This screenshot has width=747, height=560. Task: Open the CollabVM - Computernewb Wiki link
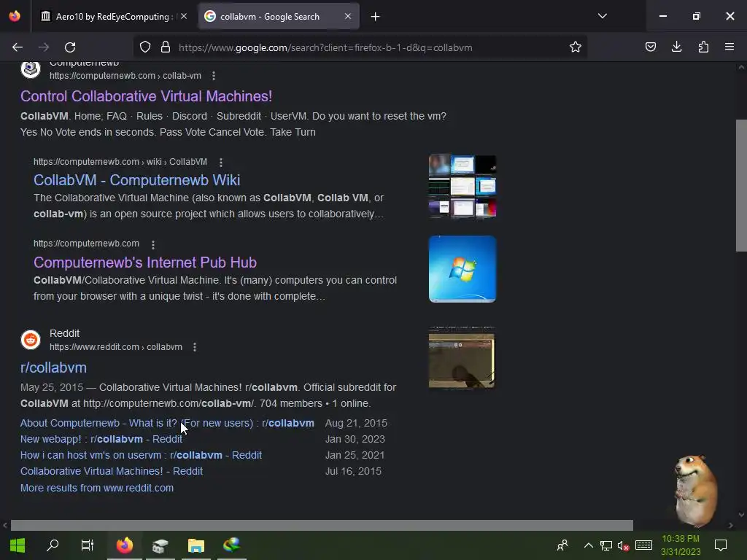point(136,180)
